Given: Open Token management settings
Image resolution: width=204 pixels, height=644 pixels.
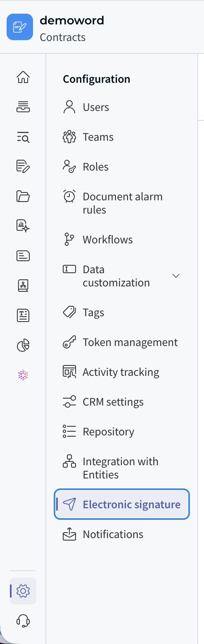Looking at the screenshot, I should point(122,342).
